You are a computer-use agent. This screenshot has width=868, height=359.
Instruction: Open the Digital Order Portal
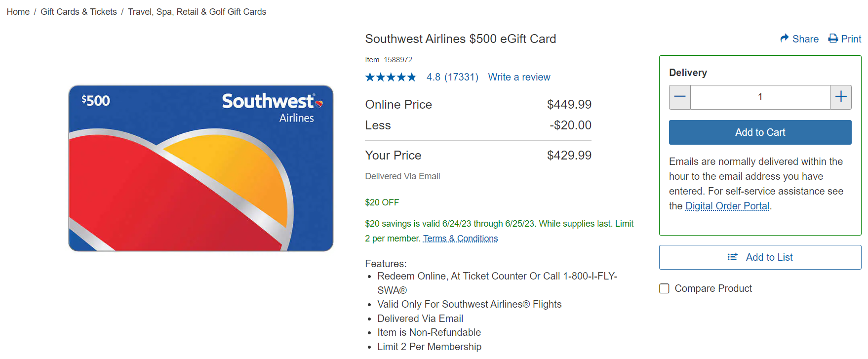coord(727,206)
